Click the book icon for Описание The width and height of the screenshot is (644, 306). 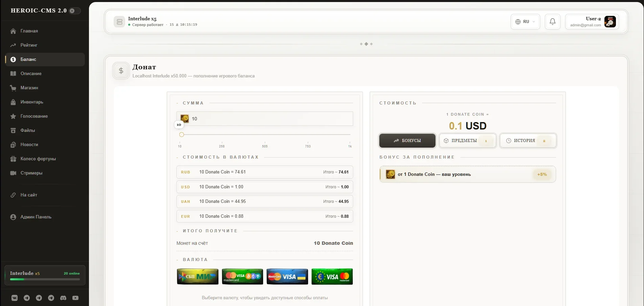point(13,74)
